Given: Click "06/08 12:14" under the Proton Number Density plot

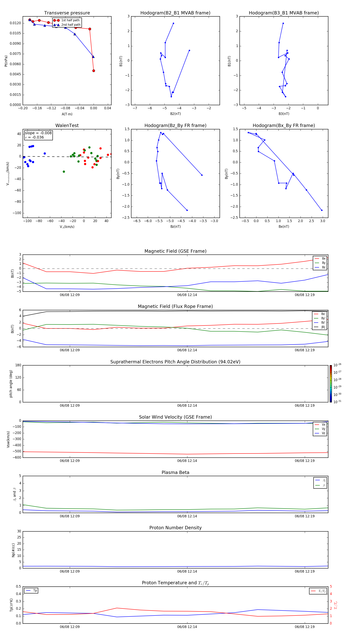Looking at the screenshot, I should tap(187, 571).
